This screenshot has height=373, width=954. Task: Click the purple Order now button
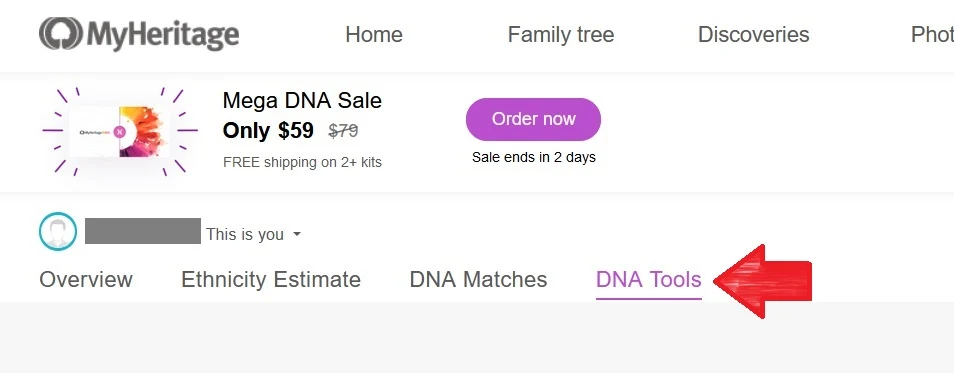(533, 119)
